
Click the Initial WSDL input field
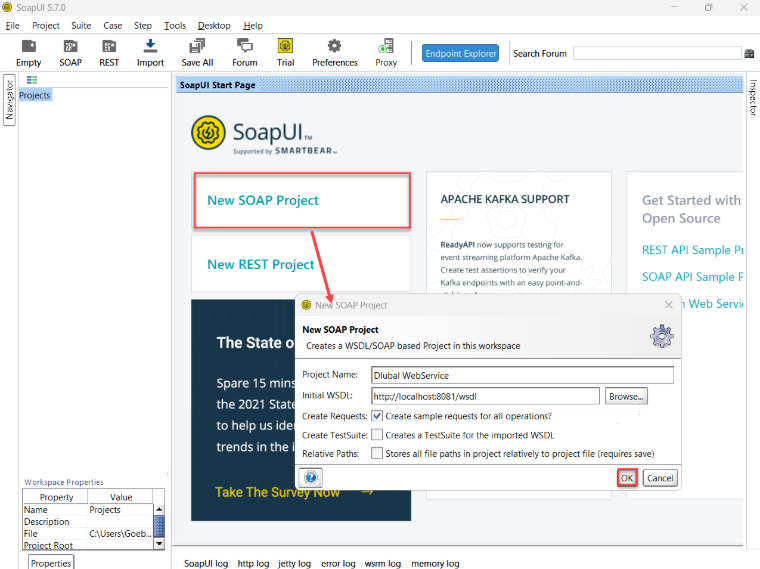coord(485,396)
